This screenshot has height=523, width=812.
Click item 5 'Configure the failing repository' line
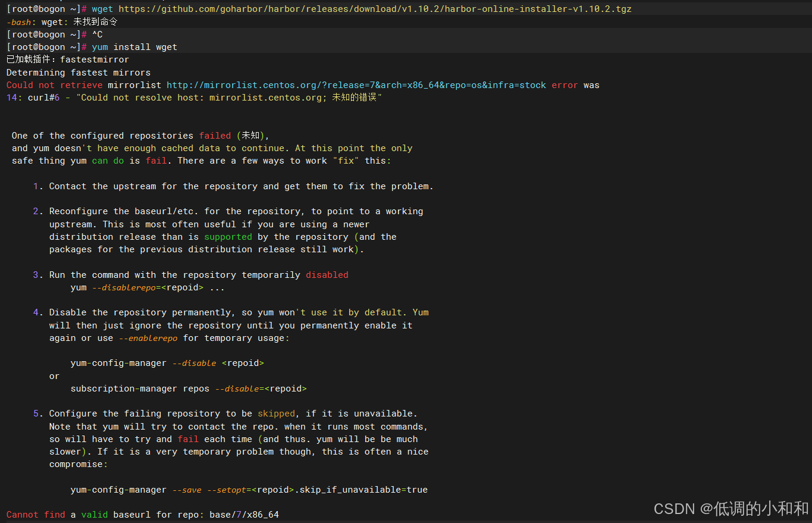pos(225,414)
